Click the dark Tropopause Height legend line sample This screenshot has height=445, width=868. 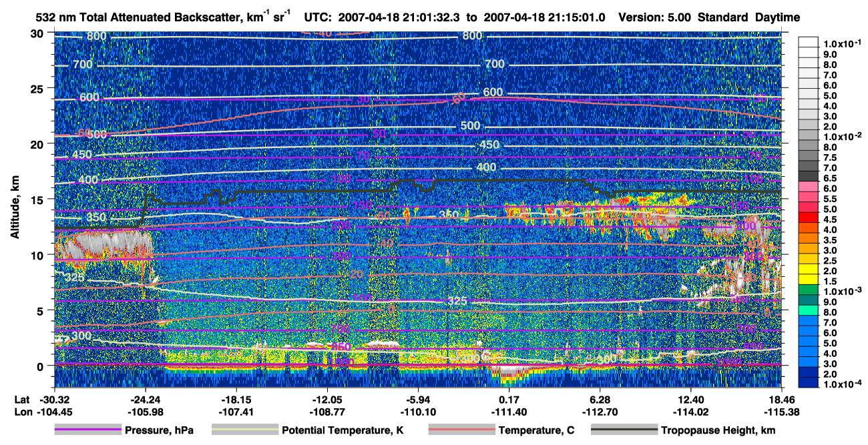[x=624, y=430]
